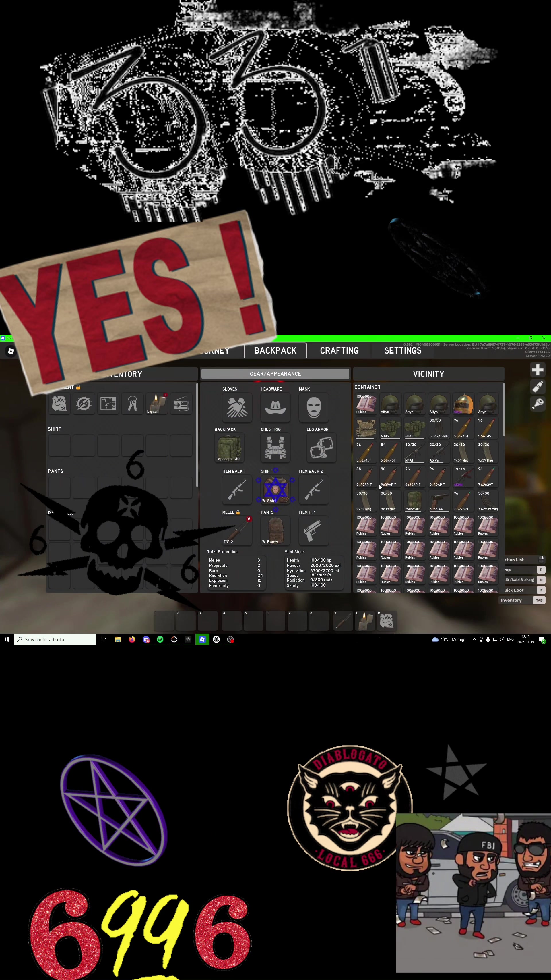The height and width of the screenshot is (980, 551).
Task: Click the Hydration 3700/3700 ml value
Action: tap(325, 571)
